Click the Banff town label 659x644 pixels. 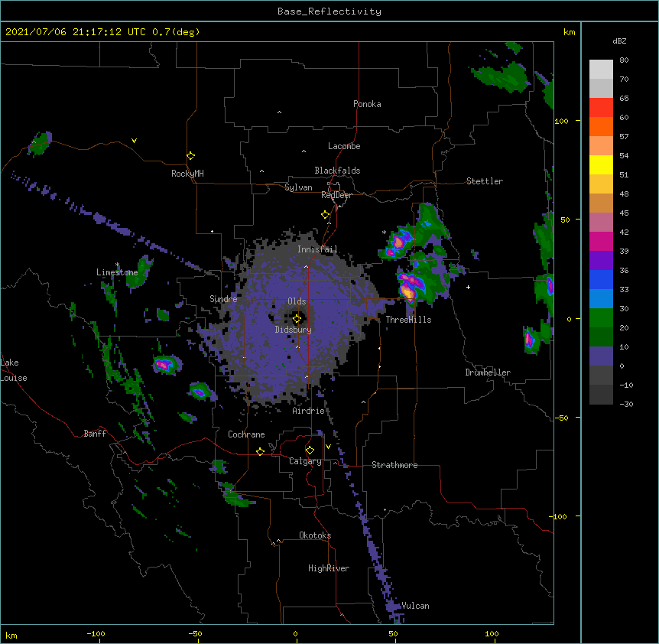coord(95,434)
